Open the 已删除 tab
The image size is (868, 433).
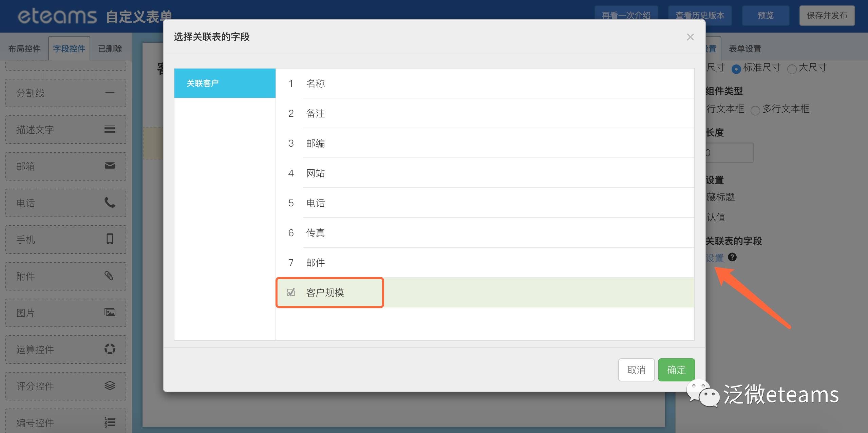pos(110,49)
